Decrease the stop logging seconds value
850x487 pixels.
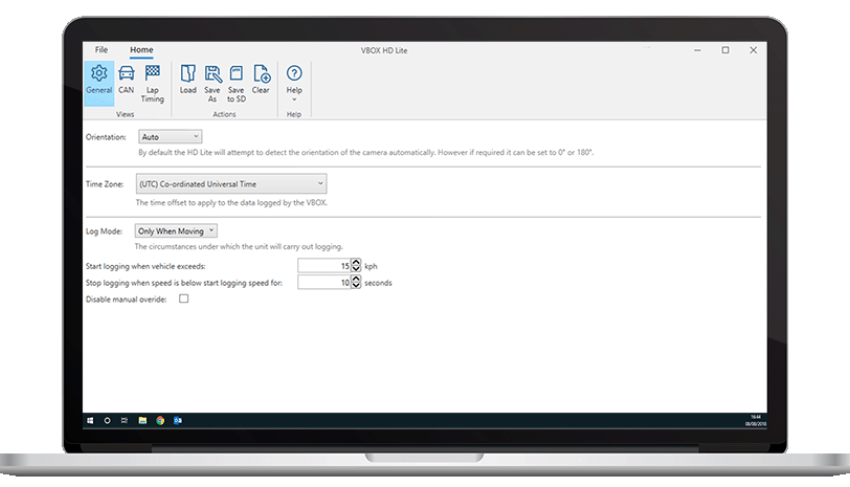[x=356, y=286]
